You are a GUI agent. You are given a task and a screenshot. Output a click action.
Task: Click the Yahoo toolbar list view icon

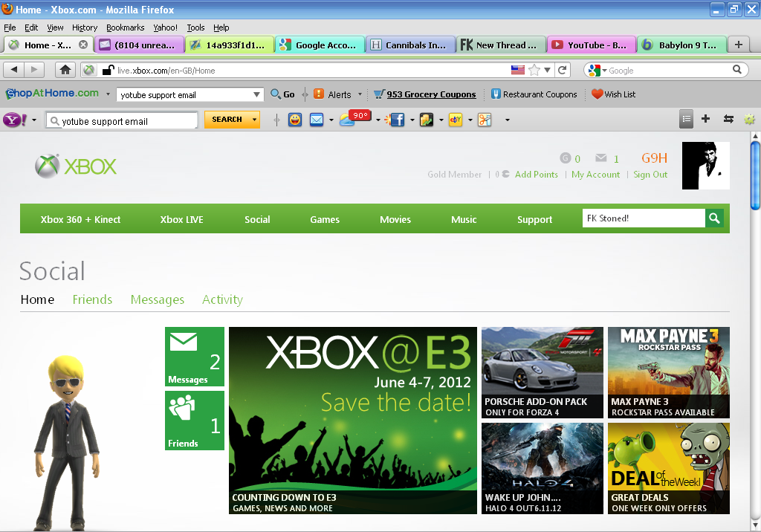click(686, 119)
